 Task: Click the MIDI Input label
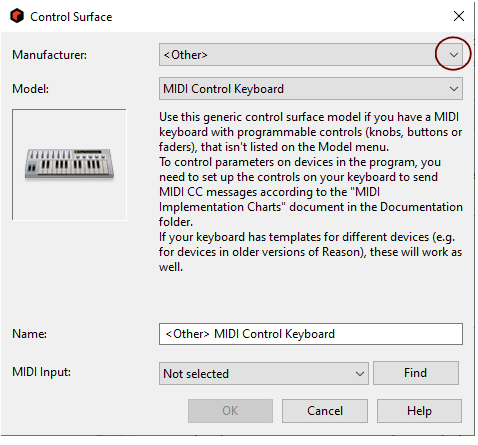click(x=41, y=372)
